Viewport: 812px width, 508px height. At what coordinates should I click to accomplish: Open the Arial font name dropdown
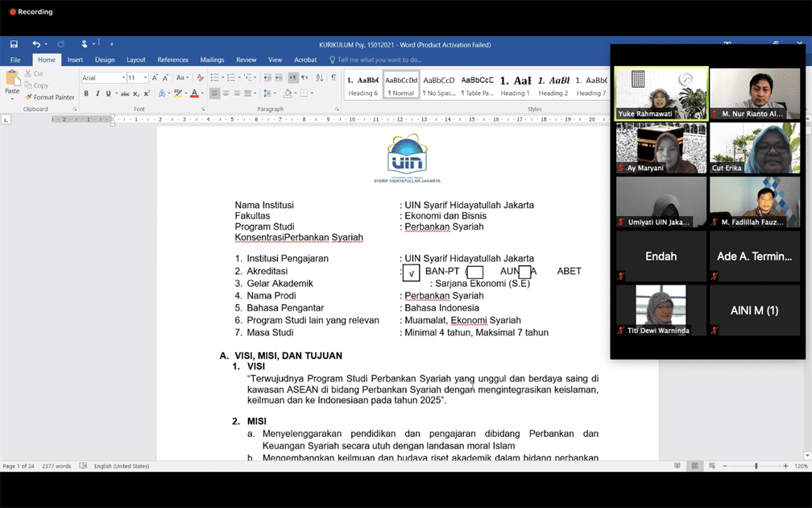(123, 78)
